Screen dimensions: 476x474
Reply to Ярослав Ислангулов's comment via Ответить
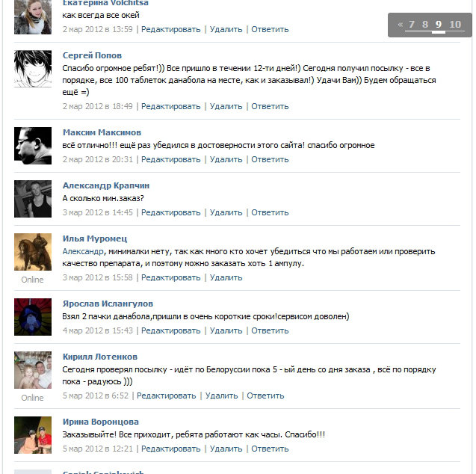pyautogui.click(x=270, y=330)
